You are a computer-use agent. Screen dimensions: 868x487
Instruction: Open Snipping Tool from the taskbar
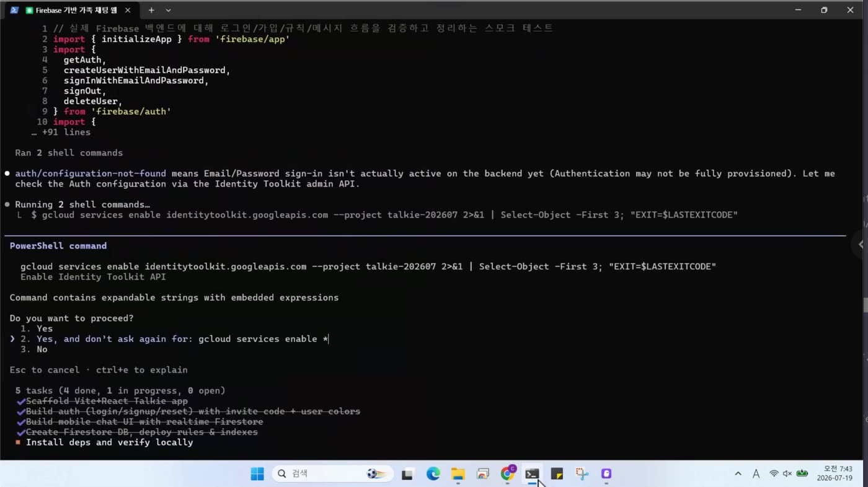tap(582, 474)
